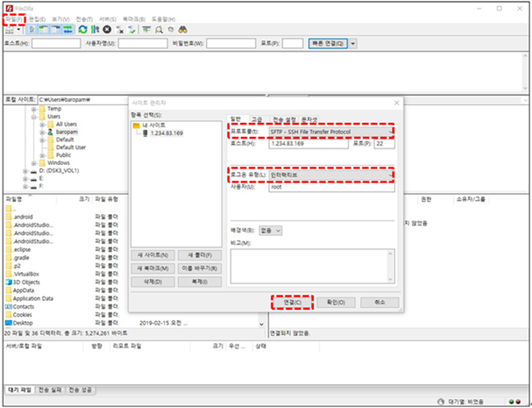Image resolution: width=532 pixels, height=408 pixels.
Task: Click the magnifier icon in toolbar
Action: tap(159, 30)
